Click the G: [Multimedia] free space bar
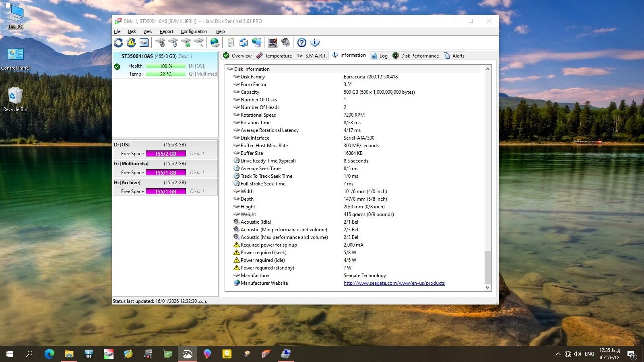Image resolution: width=644 pixels, height=362 pixels. tap(165, 173)
